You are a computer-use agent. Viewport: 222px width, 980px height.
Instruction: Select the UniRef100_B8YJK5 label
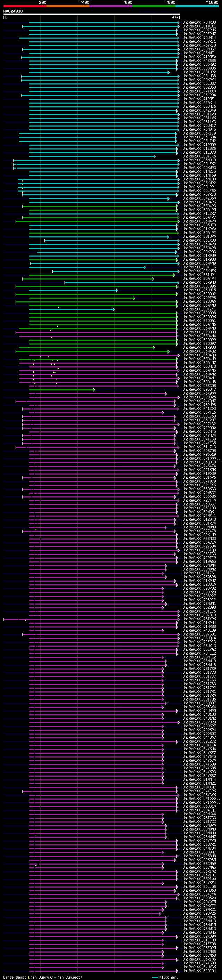pos(199,156)
